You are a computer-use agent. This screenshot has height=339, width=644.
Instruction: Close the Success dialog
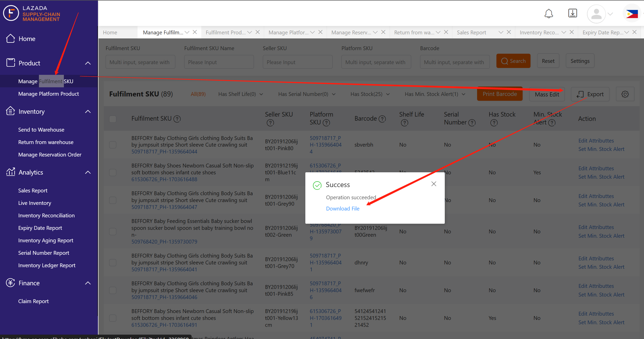coord(434,184)
